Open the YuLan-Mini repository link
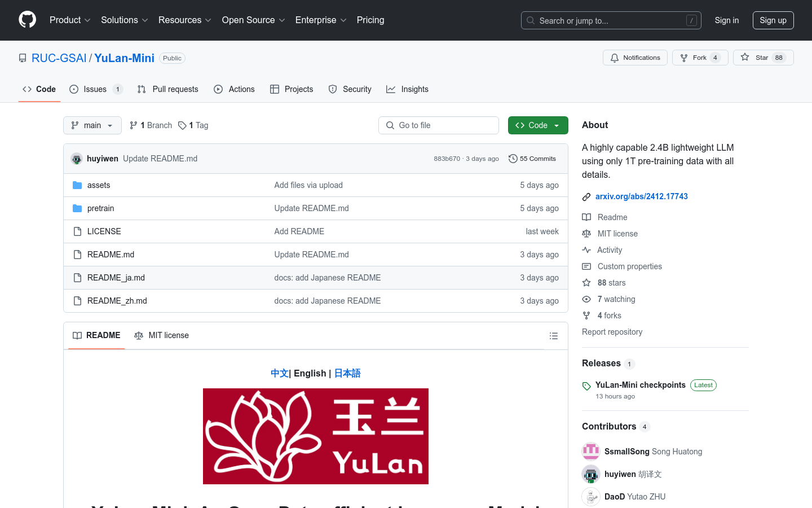The image size is (812, 508). click(124, 58)
